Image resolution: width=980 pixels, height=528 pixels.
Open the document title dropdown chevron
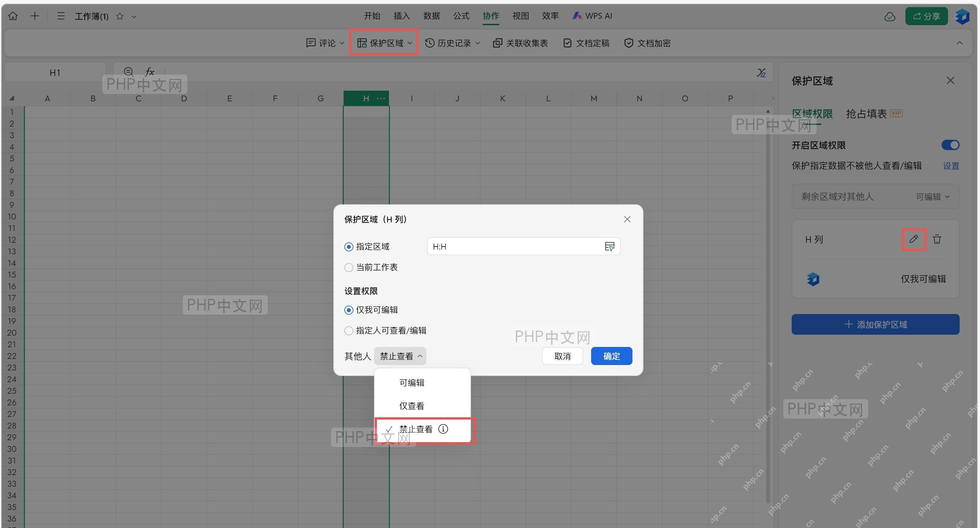[x=134, y=17]
